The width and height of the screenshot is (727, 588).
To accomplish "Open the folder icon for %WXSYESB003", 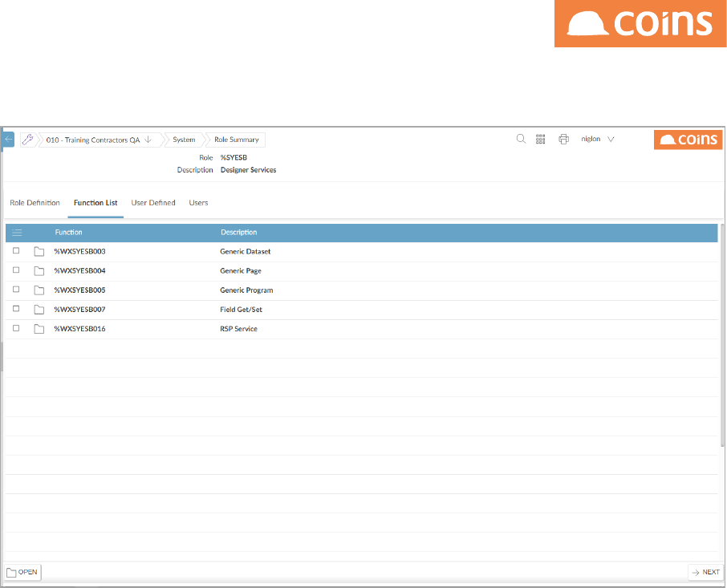I will [x=39, y=252].
